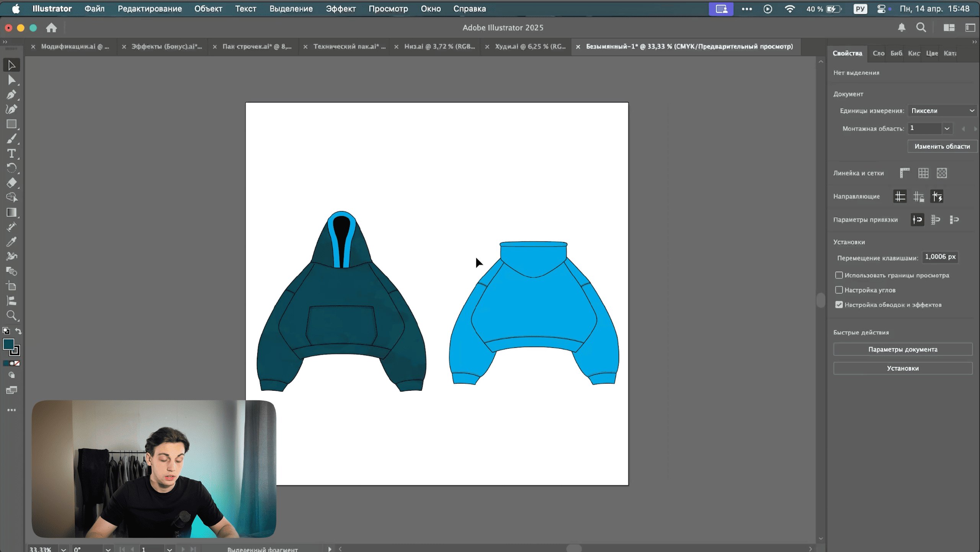The height and width of the screenshot is (552, 980).
Task: Open the Единицы измерения Пиксели dropdown
Action: click(942, 111)
